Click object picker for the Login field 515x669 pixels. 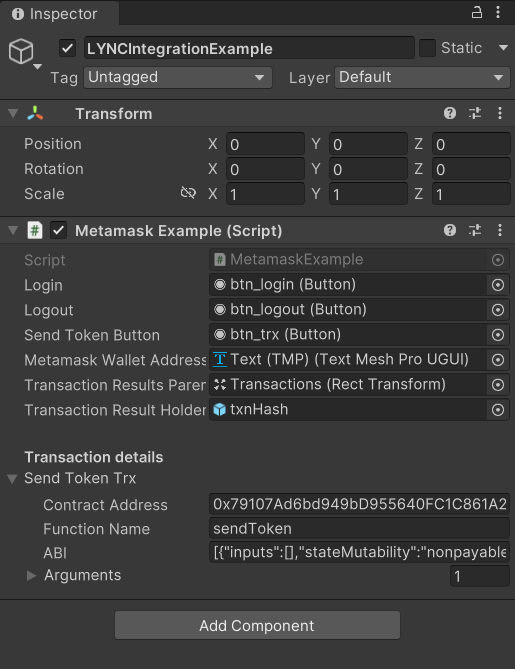point(498,285)
